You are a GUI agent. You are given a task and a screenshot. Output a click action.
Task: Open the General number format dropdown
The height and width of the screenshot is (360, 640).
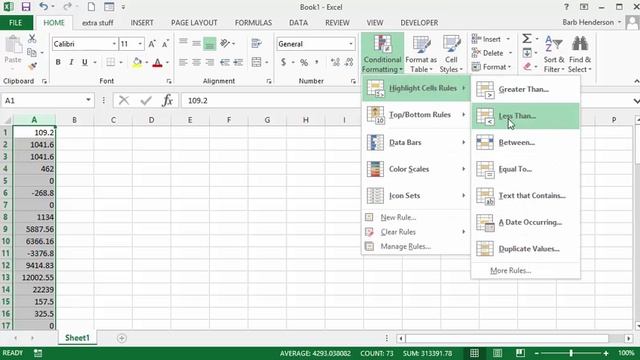tap(350, 44)
